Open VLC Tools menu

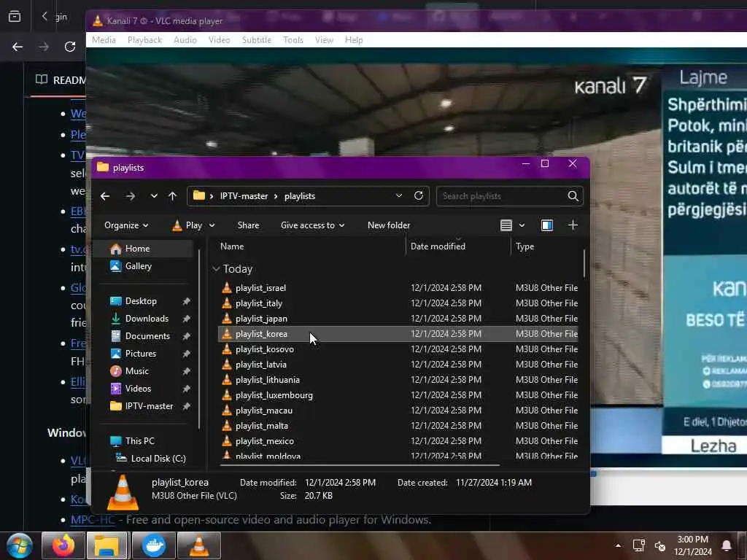tap(293, 40)
